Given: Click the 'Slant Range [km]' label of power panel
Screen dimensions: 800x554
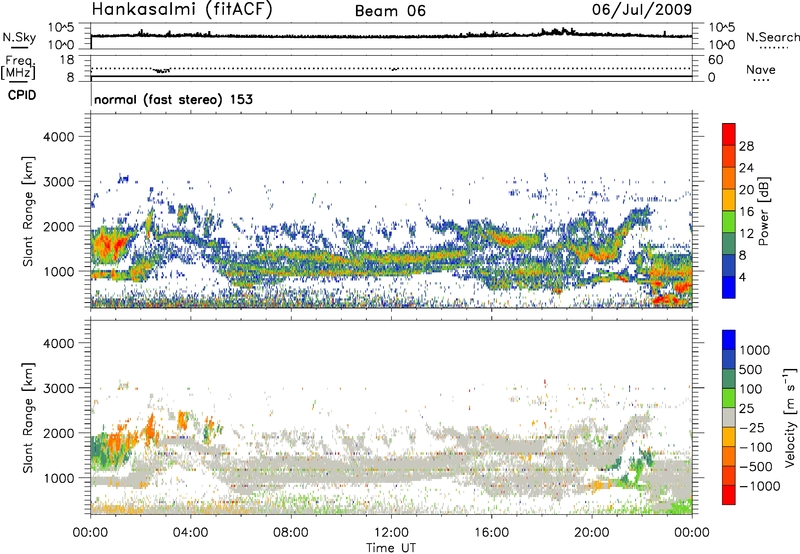Looking at the screenshot, I should [x=28, y=211].
